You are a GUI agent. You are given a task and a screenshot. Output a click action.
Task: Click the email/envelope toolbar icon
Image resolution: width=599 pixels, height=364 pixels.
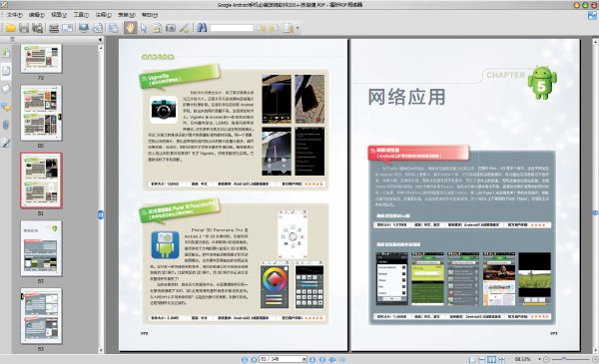pyautogui.click(x=67, y=28)
